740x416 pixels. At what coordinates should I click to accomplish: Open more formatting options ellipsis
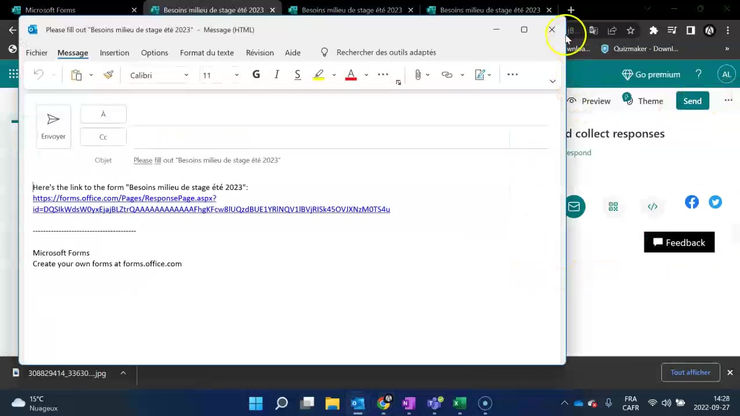(x=383, y=75)
